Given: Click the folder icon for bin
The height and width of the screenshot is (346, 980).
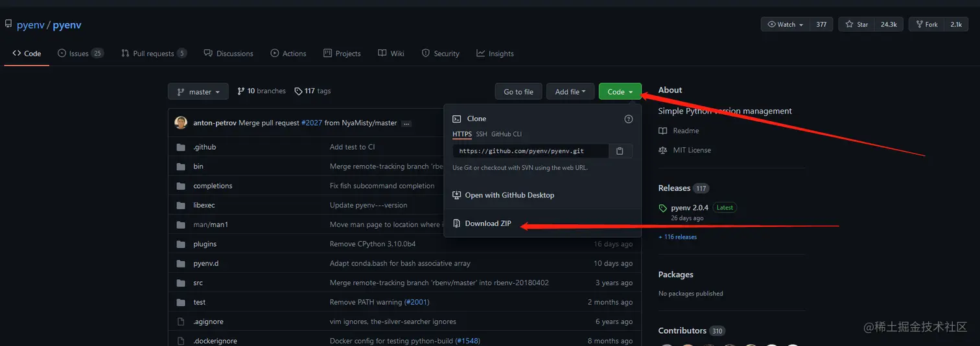Looking at the screenshot, I should click(x=181, y=167).
